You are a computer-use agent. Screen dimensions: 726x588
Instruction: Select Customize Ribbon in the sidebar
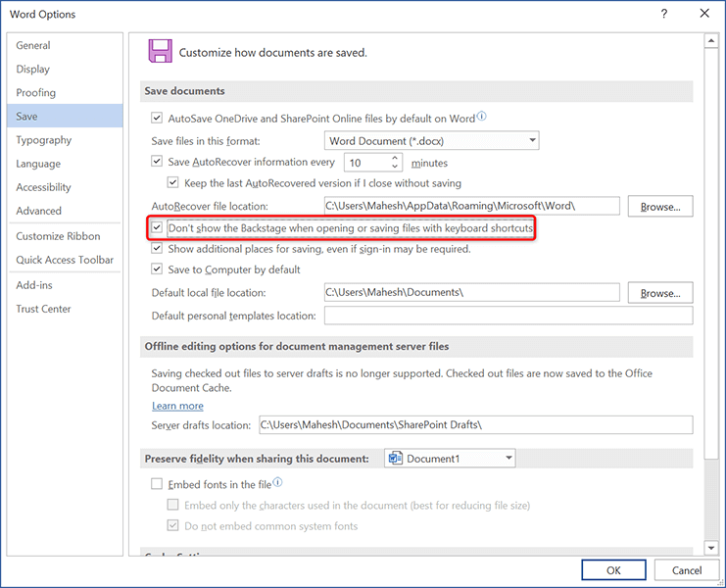58,236
